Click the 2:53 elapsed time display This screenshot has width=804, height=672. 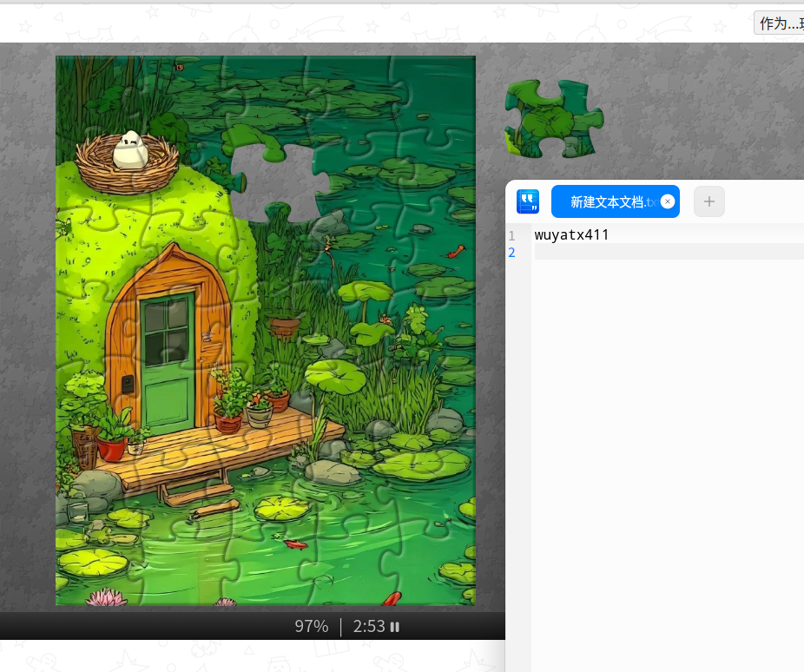[x=368, y=627]
